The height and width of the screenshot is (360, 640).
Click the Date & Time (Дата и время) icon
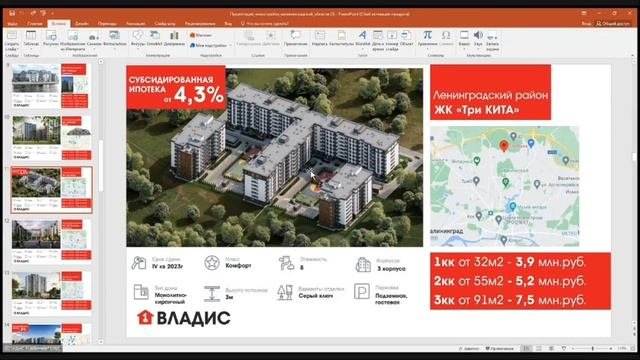(378, 36)
